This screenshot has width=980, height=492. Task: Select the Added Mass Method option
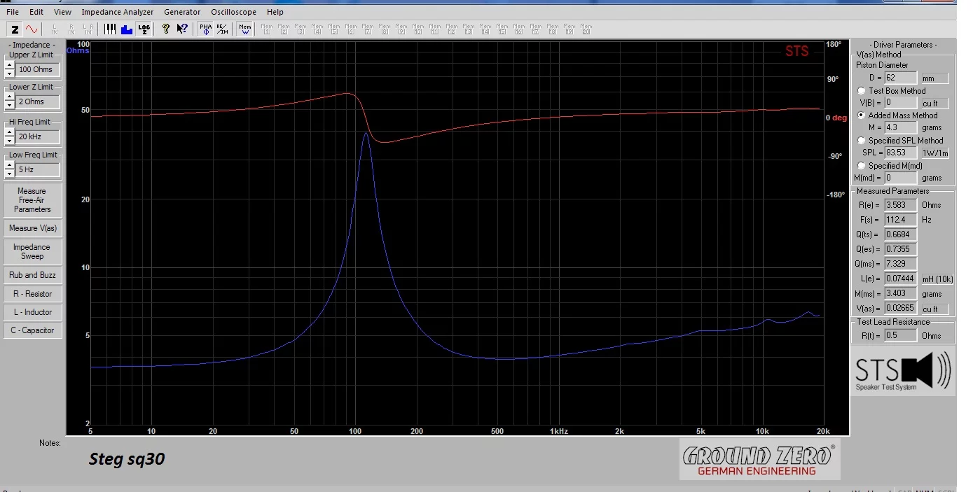(x=861, y=115)
